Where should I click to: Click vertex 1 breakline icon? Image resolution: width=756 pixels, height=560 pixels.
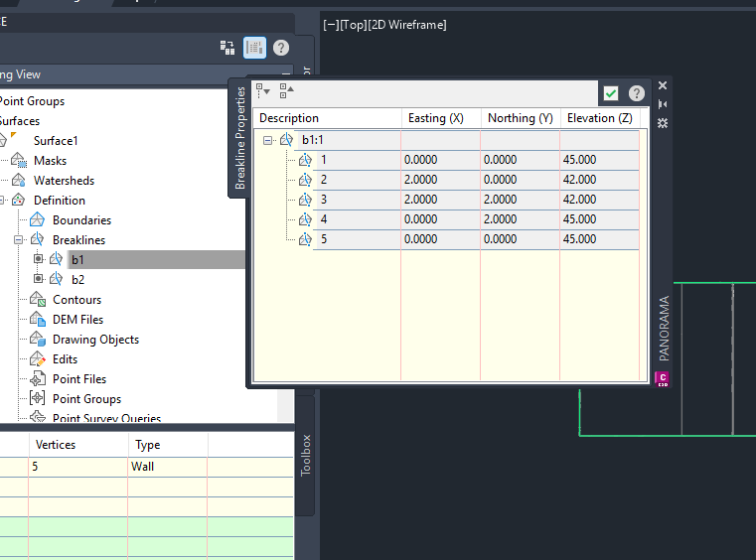(305, 160)
